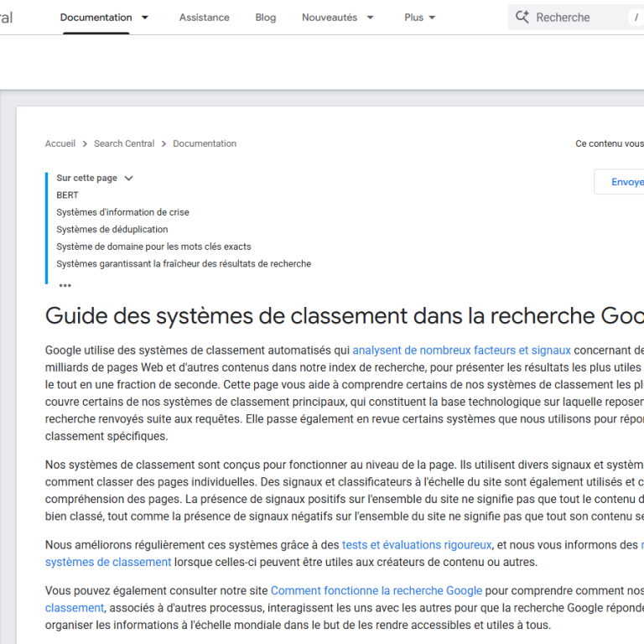
Task: Show more sections with the ellipsis
Action: 65,285
